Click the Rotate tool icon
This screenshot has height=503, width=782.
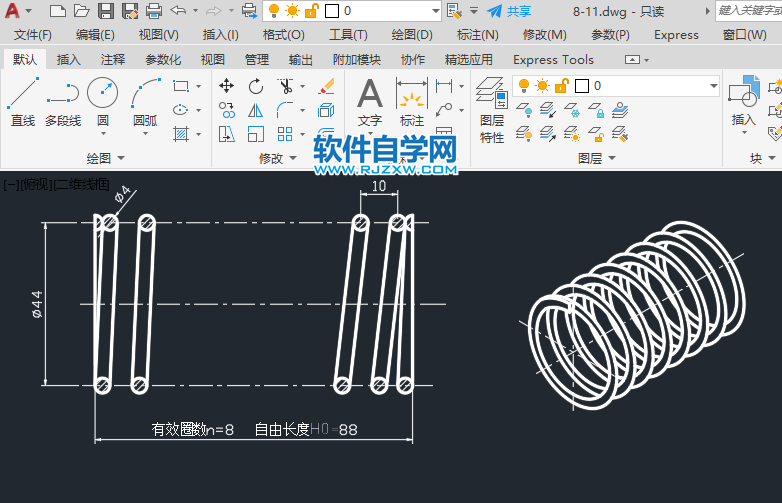[256, 86]
